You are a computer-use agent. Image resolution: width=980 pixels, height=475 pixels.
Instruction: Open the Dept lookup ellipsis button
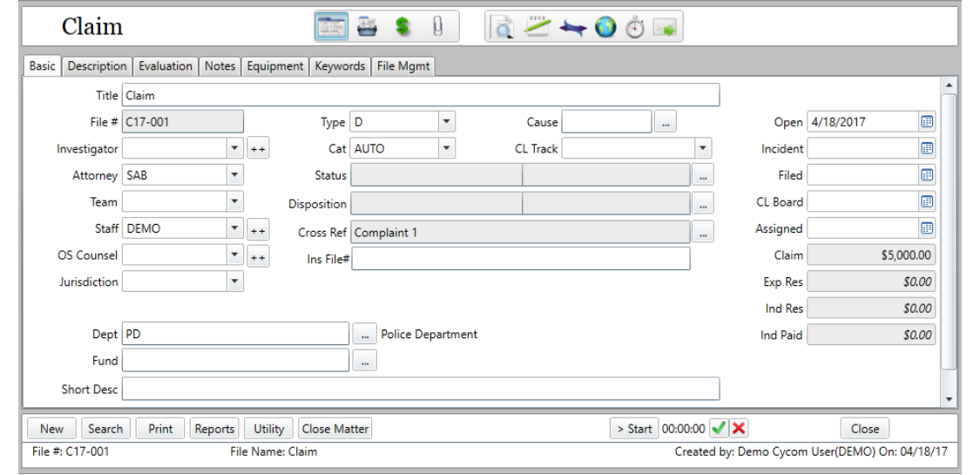(364, 335)
